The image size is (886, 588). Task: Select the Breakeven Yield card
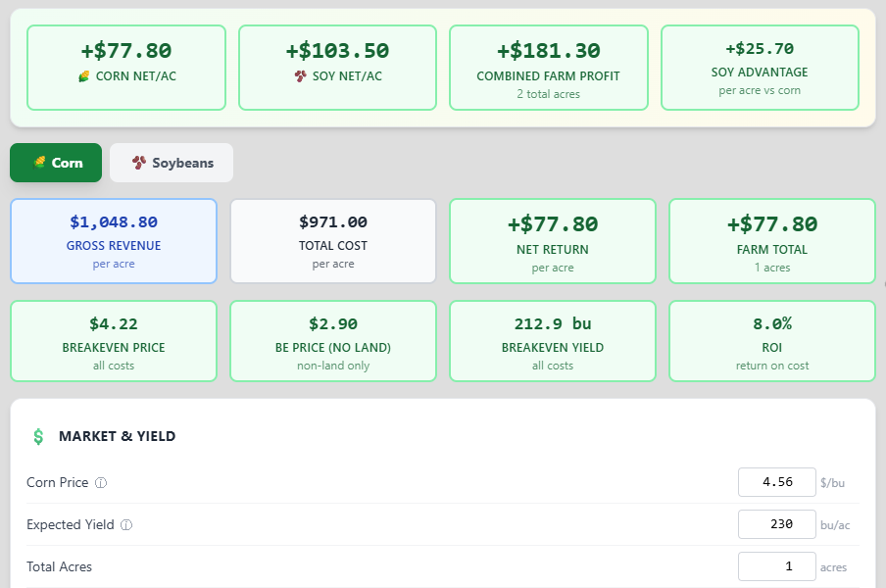point(552,341)
